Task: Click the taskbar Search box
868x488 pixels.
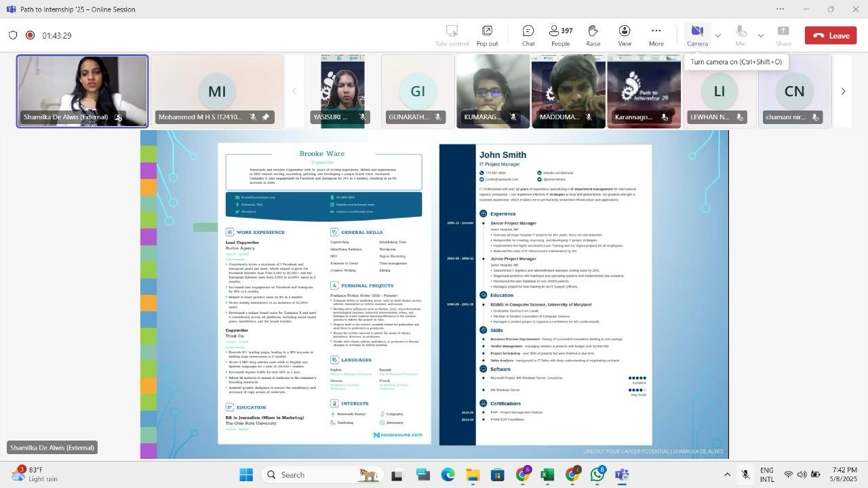Action: 320,475
